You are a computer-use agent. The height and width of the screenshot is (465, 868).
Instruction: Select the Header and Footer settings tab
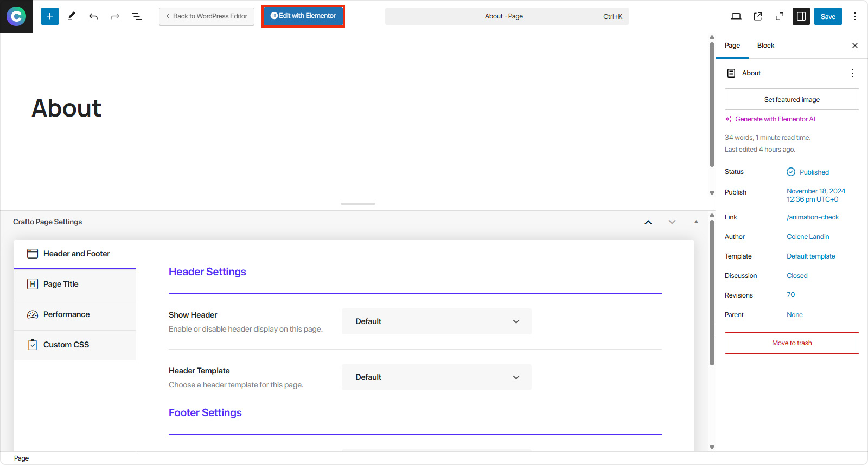click(75, 254)
